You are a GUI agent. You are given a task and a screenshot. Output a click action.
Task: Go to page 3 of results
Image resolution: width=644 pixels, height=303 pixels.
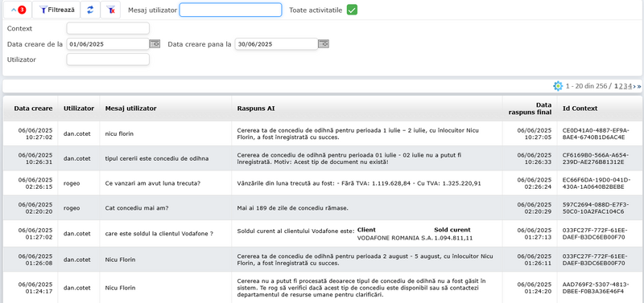(x=625, y=86)
